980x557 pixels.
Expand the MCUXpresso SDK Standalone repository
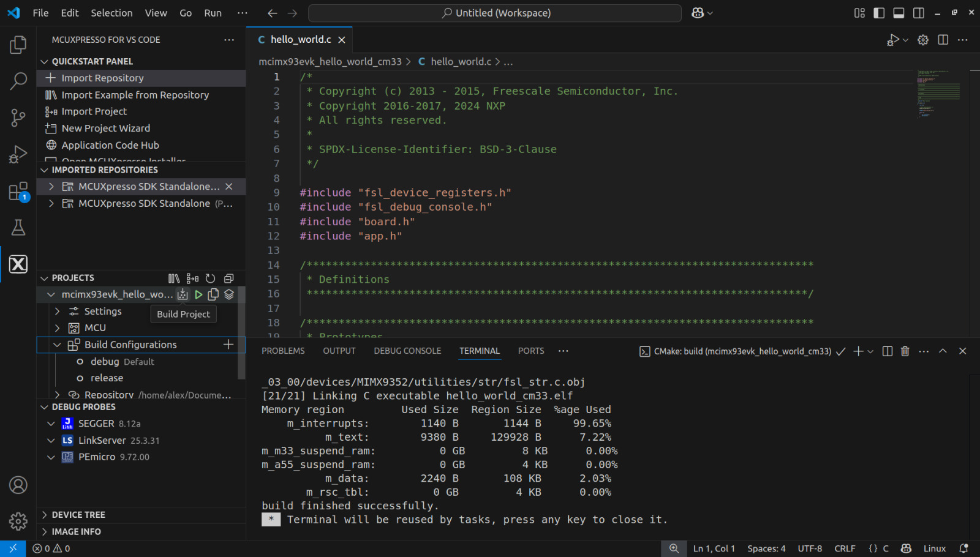click(51, 186)
